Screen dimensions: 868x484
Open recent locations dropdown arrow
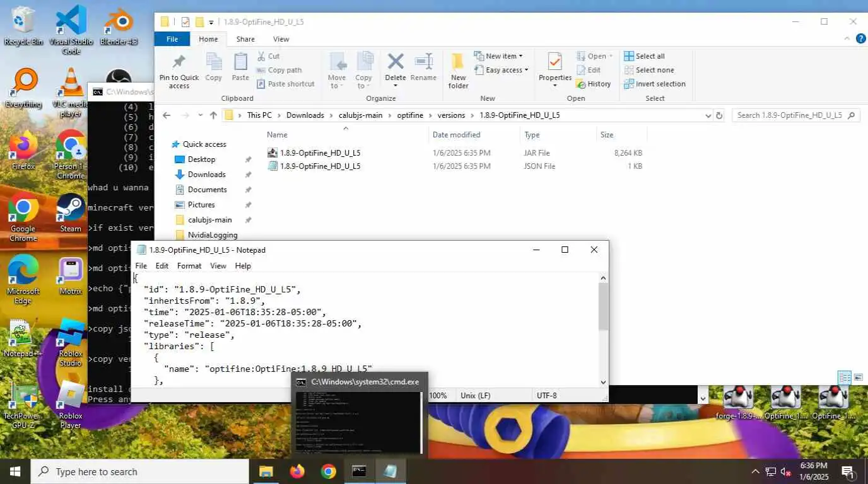pyautogui.click(x=201, y=115)
